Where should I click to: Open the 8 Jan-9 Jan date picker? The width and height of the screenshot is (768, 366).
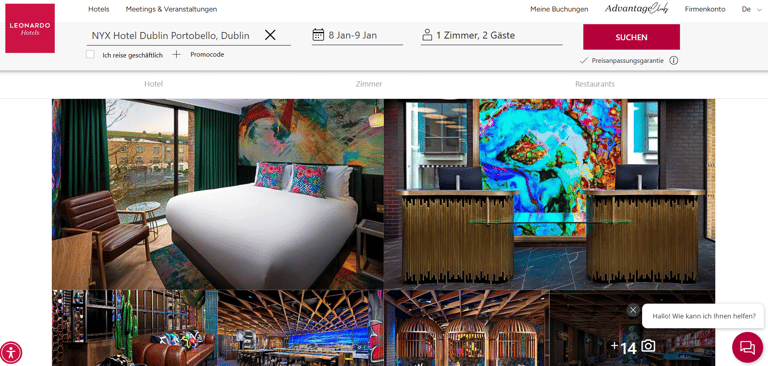[357, 35]
